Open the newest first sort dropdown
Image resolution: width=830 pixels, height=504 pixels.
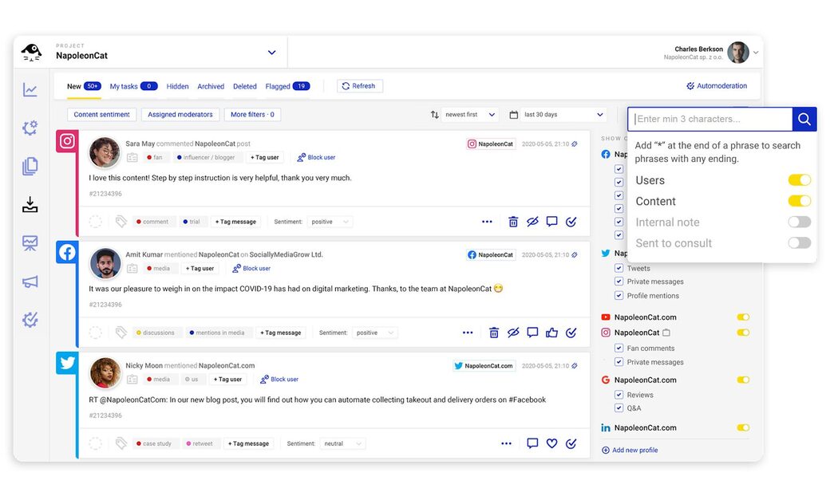click(470, 115)
